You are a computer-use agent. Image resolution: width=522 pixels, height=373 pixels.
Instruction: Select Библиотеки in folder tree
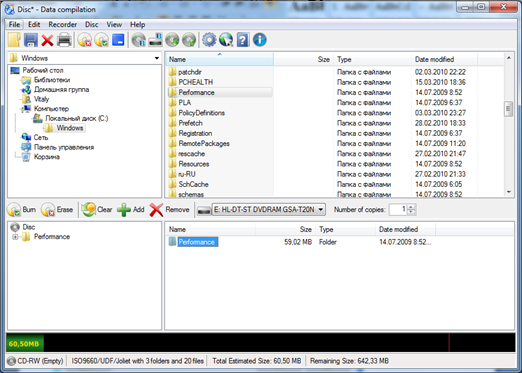(x=52, y=80)
